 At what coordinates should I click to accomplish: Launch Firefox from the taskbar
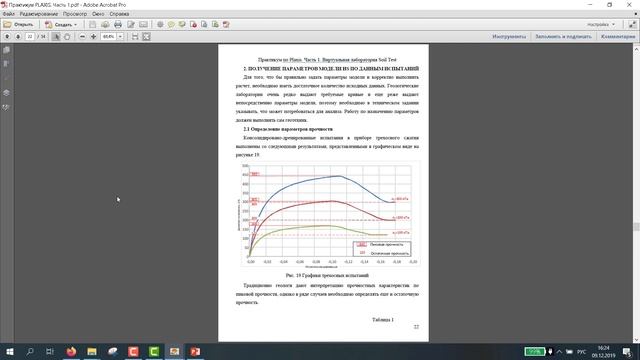coord(71,351)
